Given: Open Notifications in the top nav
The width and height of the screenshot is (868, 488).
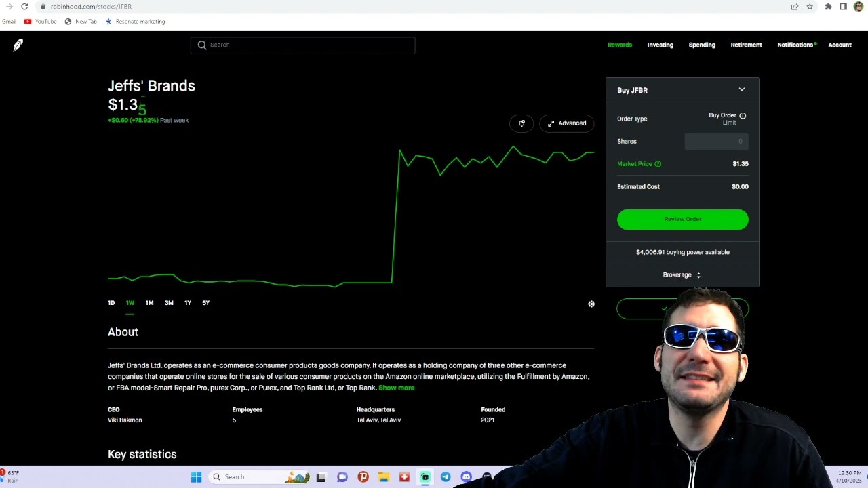Looking at the screenshot, I should (797, 45).
